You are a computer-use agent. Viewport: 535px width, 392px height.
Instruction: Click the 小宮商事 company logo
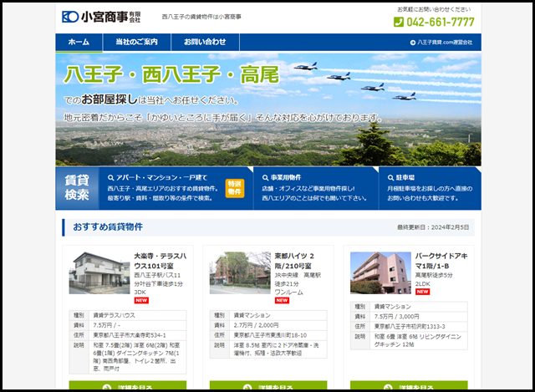(101, 17)
